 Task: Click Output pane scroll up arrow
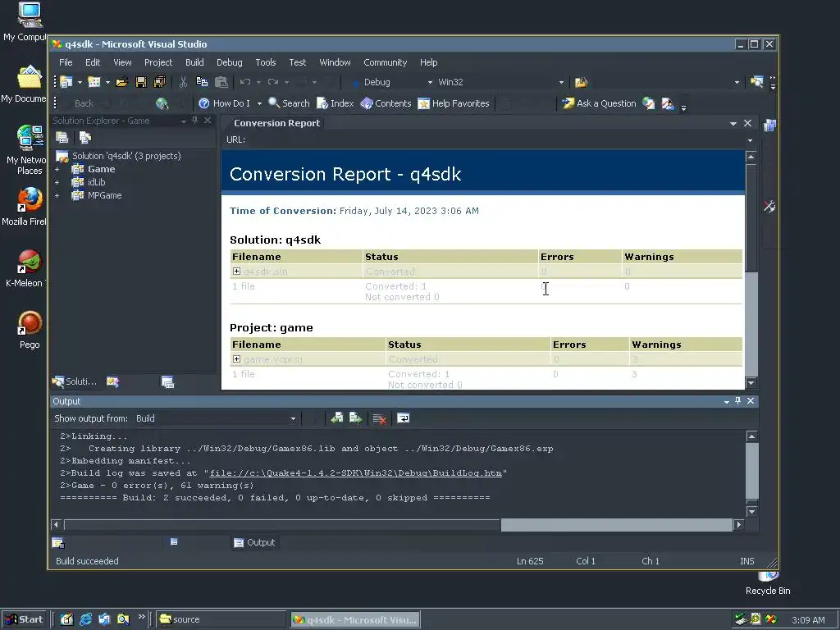(751, 436)
